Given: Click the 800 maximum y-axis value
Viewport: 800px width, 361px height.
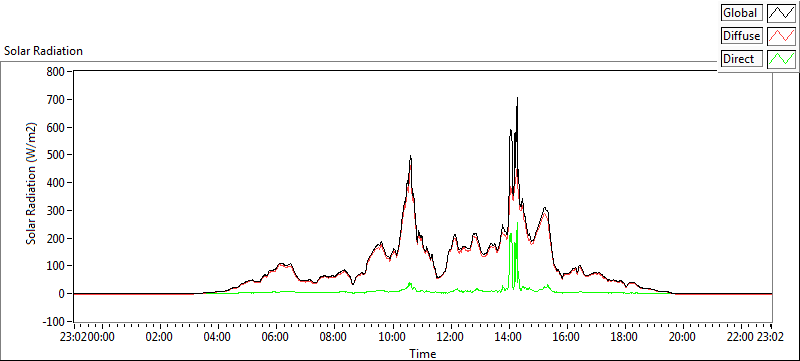Looking at the screenshot, I should coord(56,72).
